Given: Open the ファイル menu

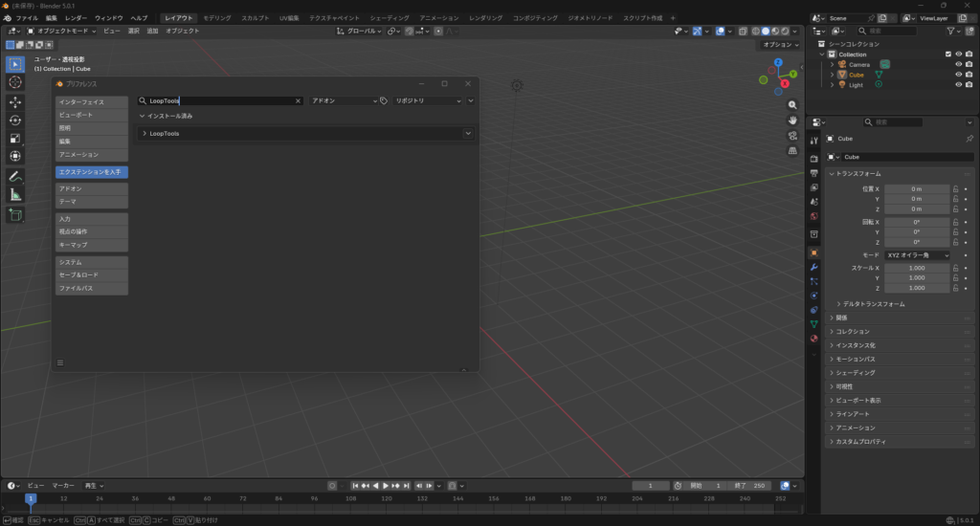Looking at the screenshot, I should point(27,18).
